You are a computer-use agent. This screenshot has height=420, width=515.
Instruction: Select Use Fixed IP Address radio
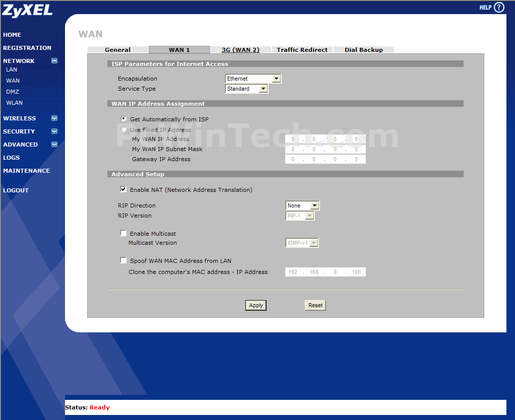click(123, 129)
